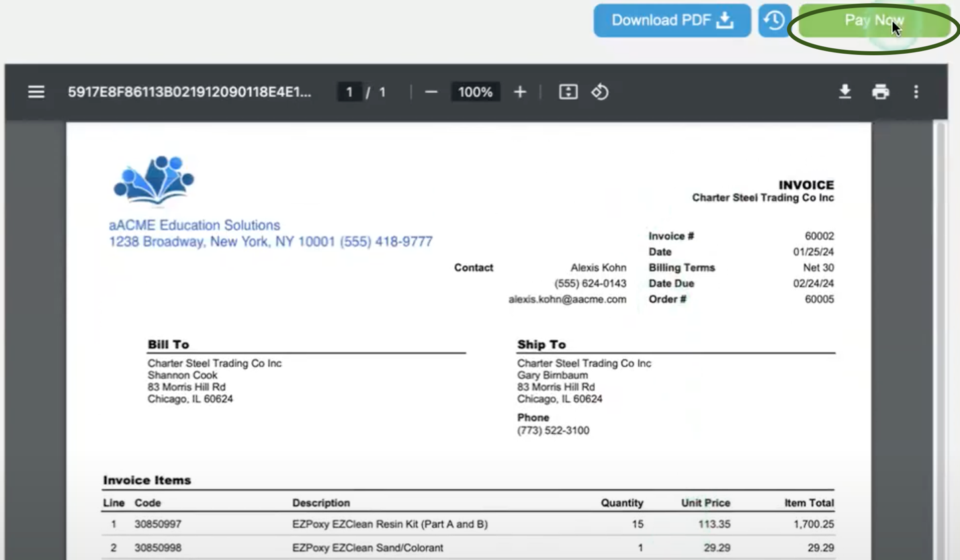Select ship-to phone (773) 522-3100
960x560 pixels.
coord(553,430)
